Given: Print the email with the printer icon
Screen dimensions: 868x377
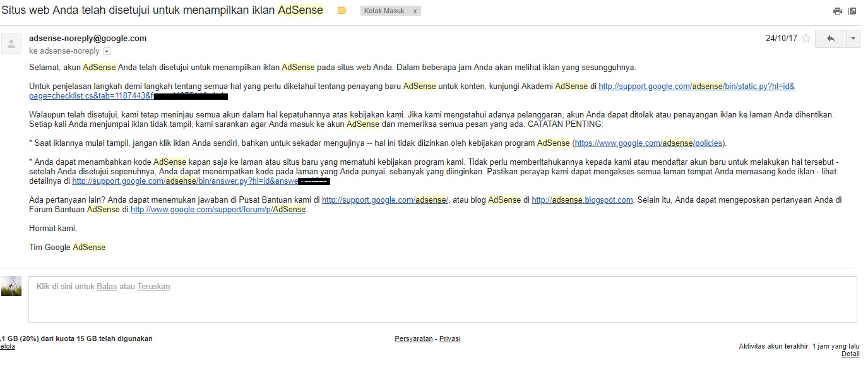Looking at the screenshot, I should [x=838, y=11].
